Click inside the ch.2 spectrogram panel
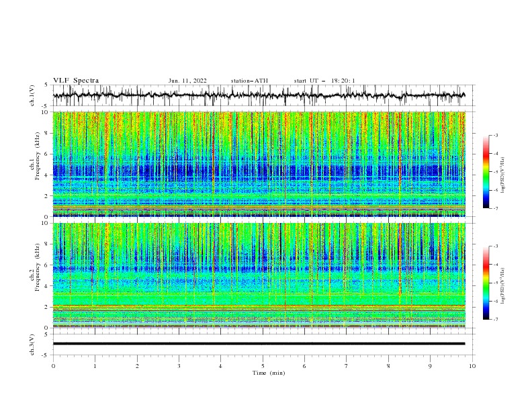Screen dimensions: 532x411 click(x=259, y=275)
